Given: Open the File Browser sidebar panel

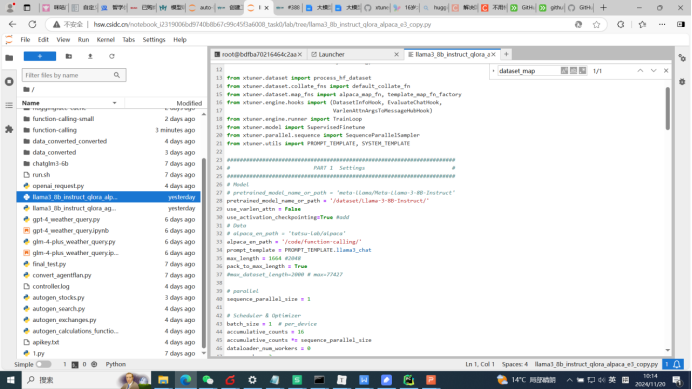Looking at the screenshot, I should pos(9,58).
